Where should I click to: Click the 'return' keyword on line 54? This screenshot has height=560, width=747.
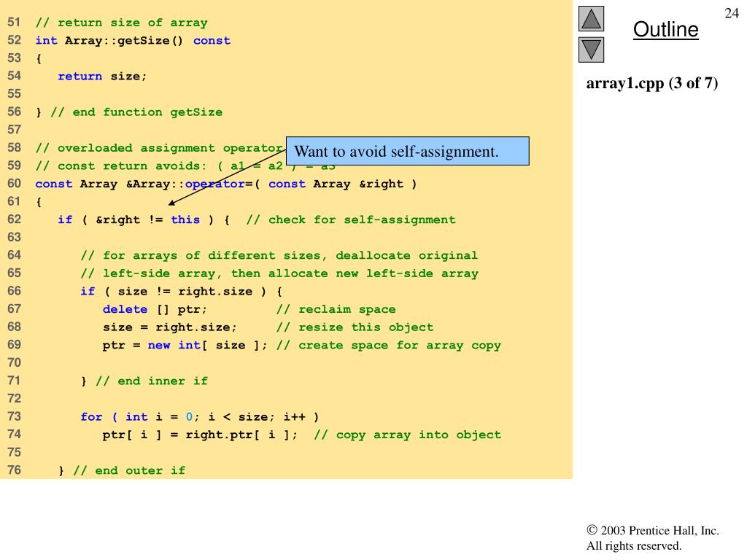[80, 77]
